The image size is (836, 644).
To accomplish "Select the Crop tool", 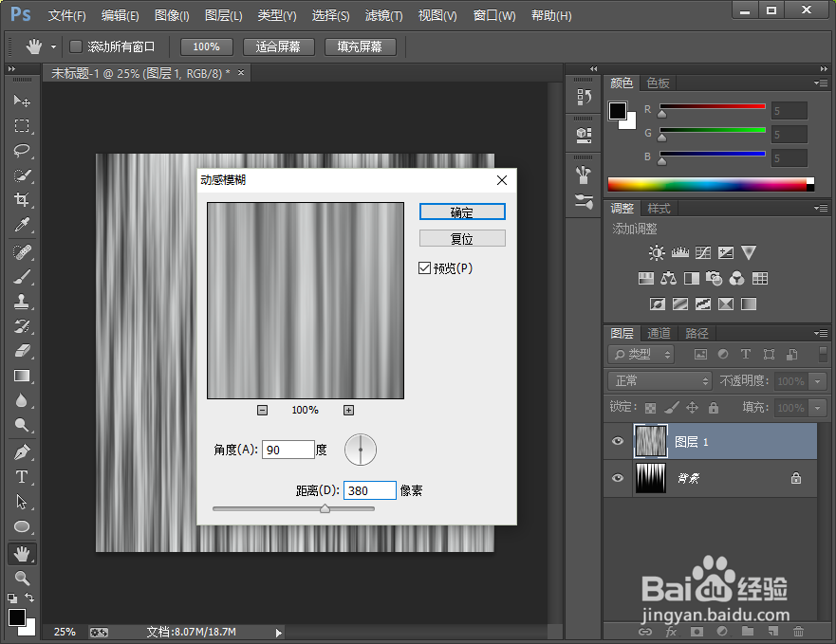I will tap(22, 200).
